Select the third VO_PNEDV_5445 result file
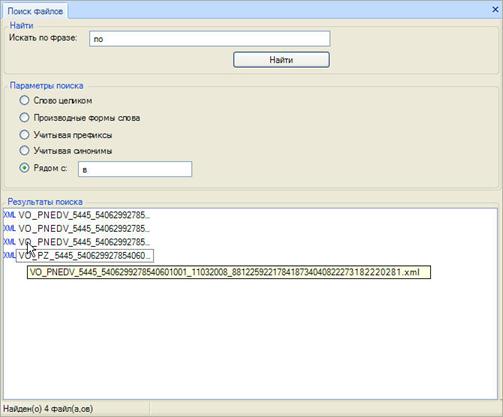Viewport: 503px width, 417px height. point(84,242)
